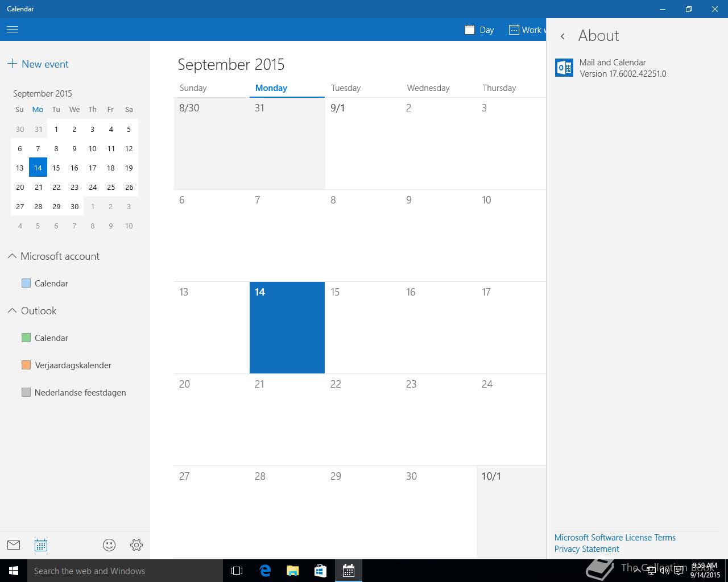The image size is (728, 582).
Task: Select September 1 in mini calendar
Action: pyautogui.click(x=56, y=129)
